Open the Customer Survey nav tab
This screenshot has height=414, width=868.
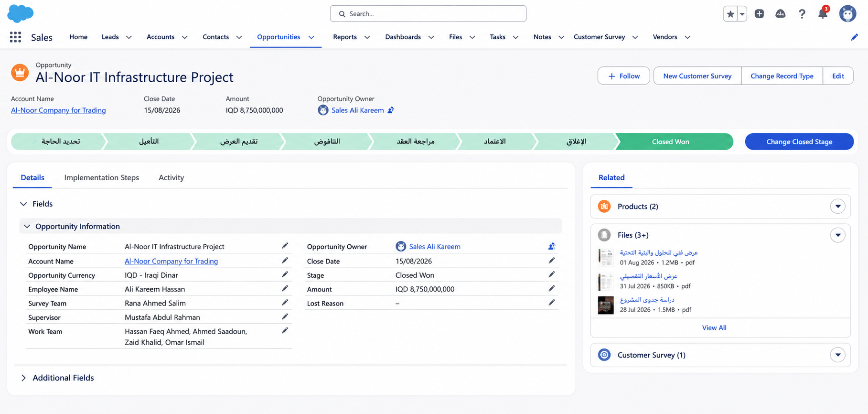point(599,37)
